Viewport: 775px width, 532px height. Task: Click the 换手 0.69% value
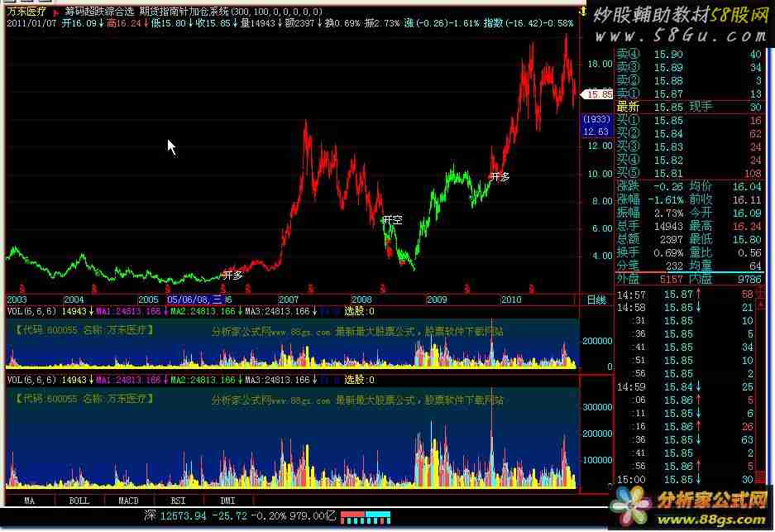(668, 252)
